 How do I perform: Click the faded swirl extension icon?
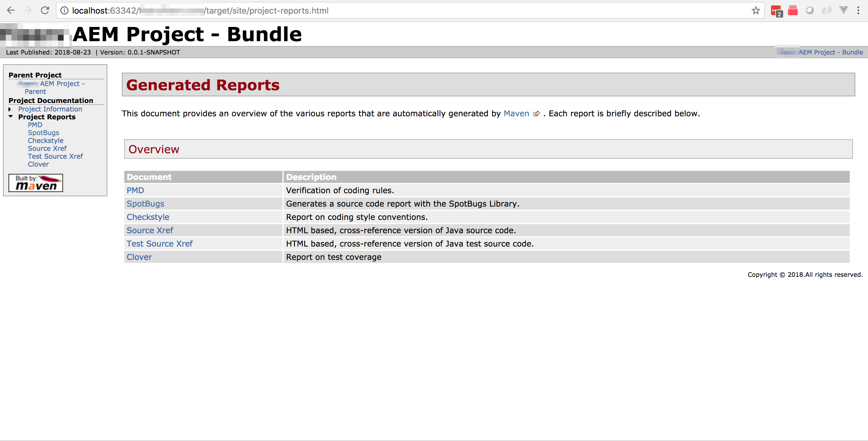pos(826,10)
